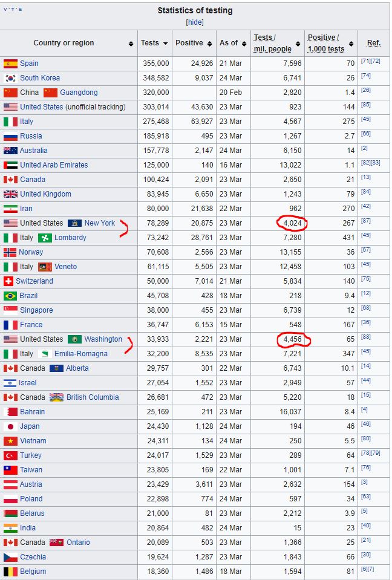Open reference [74] for South Korea
The image size is (392, 580).
pyautogui.click(x=366, y=76)
